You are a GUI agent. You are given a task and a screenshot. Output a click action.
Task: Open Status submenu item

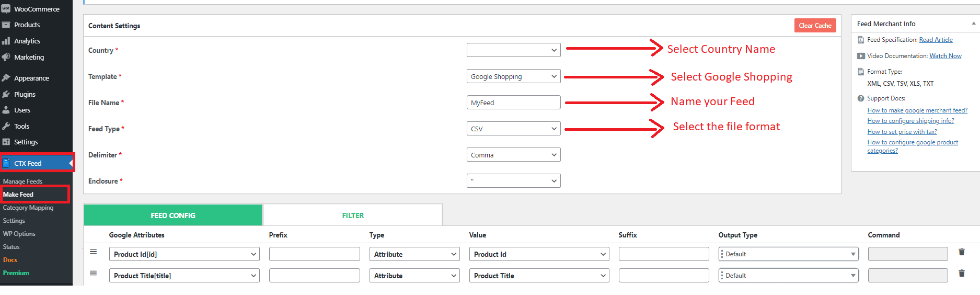coord(11,247)
